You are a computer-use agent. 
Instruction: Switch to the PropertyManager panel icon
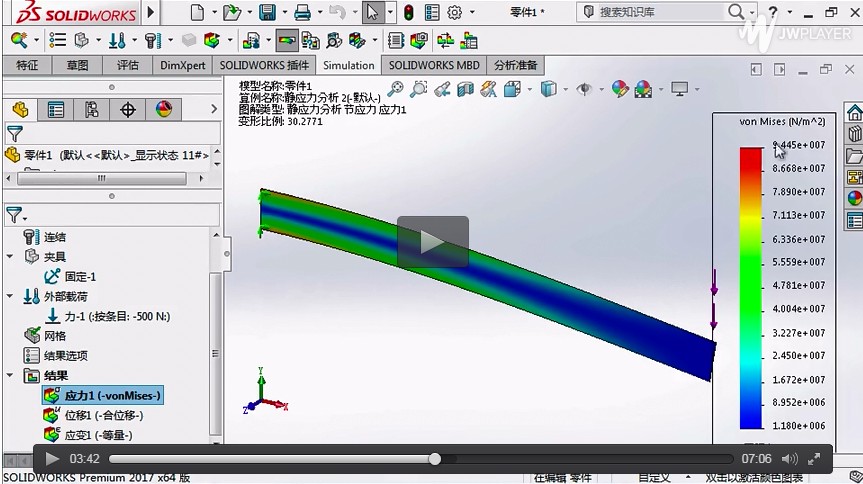point(56,109)
